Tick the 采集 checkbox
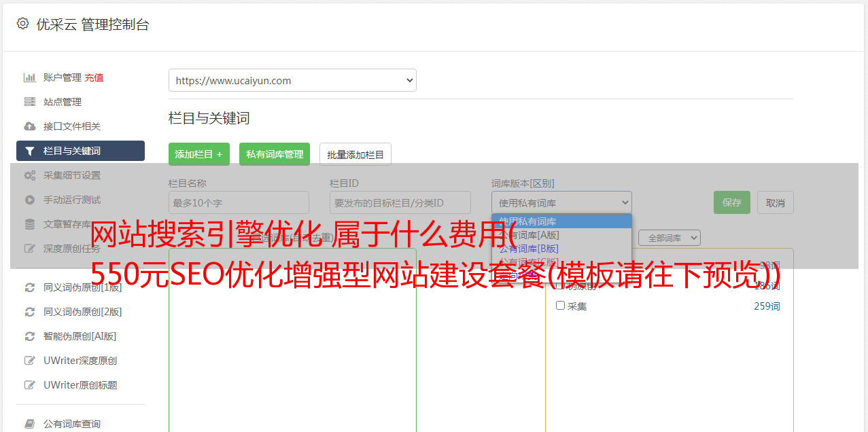The height and width of the screenshot is (432, 868). pos(561,306)
